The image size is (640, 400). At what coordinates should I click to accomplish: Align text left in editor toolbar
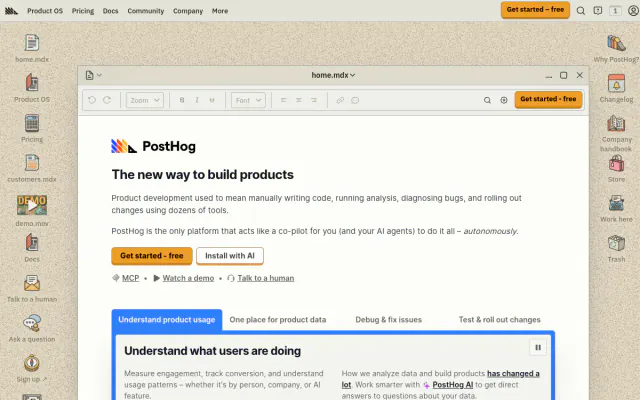(x=284, y=100)
